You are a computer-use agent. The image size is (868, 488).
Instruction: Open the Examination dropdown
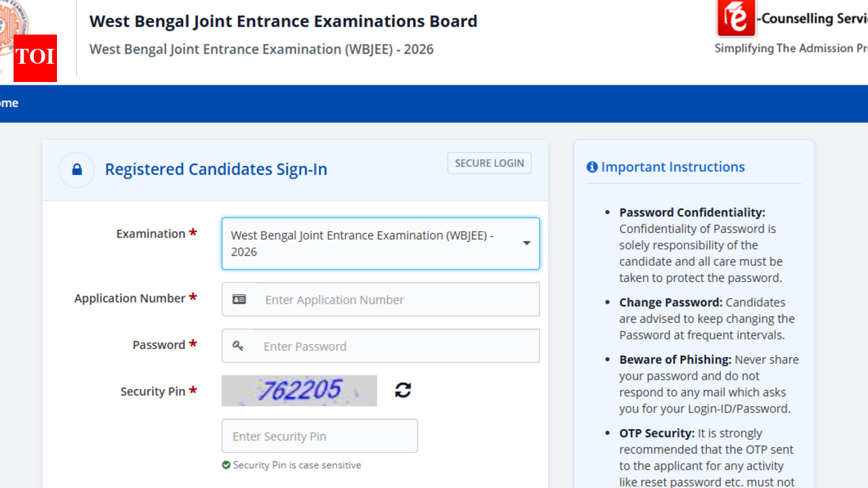(x=380, y=243)
